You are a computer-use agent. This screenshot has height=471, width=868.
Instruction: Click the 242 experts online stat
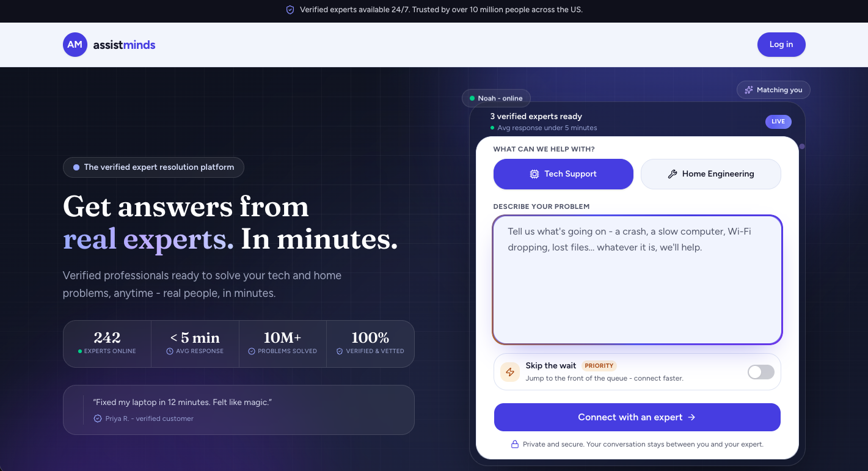pyautogui.click(x=107, y=344)
